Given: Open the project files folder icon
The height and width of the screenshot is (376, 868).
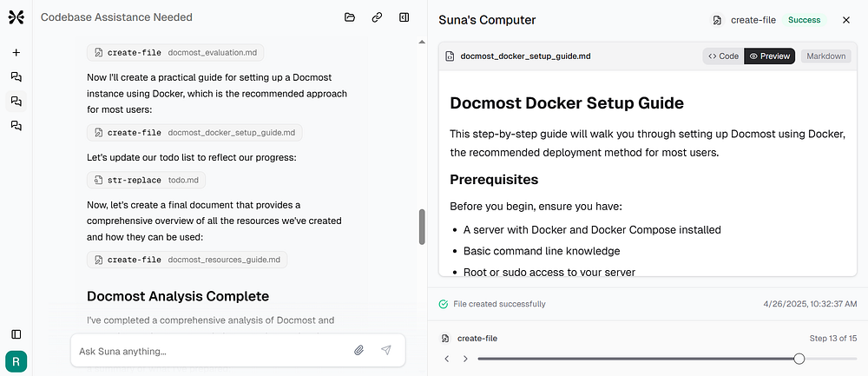Looking at the screenshot, I should [349, 17].
